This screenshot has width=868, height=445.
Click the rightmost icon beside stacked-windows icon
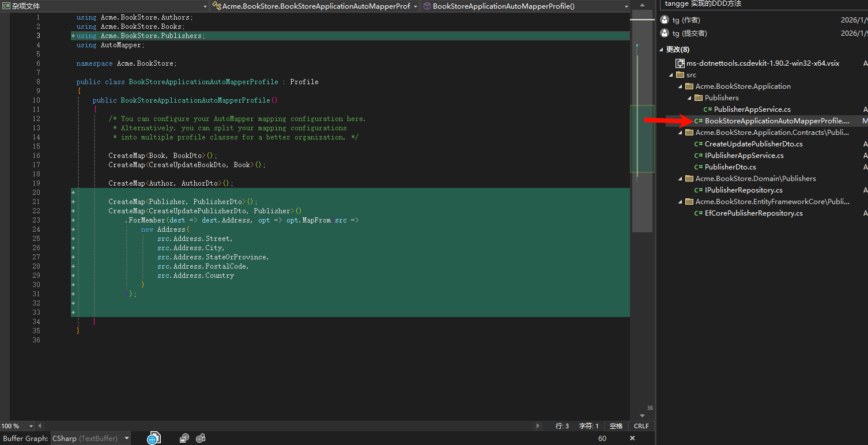pyautogui.click(x=201, y=439)
